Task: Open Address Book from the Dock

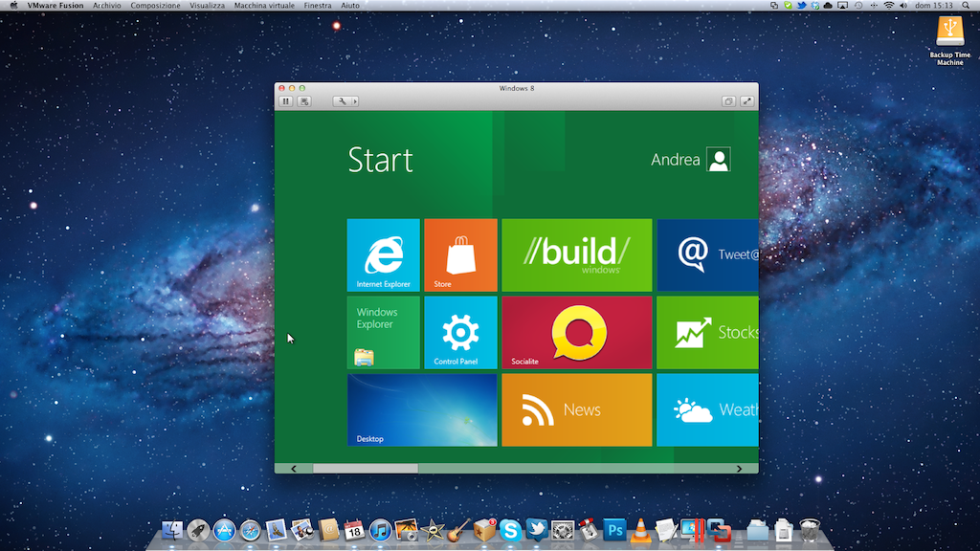Action: (329, 530)
